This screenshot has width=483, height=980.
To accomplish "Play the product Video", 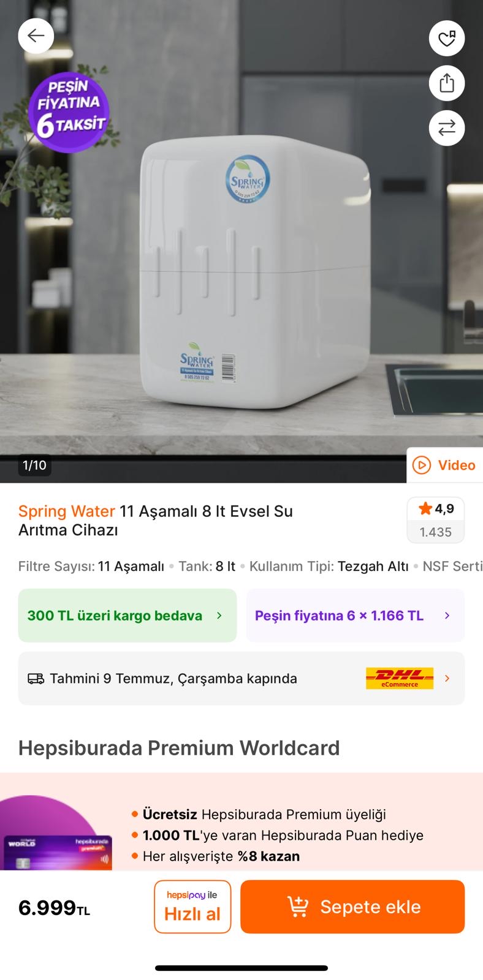I will tap(445, 466).
